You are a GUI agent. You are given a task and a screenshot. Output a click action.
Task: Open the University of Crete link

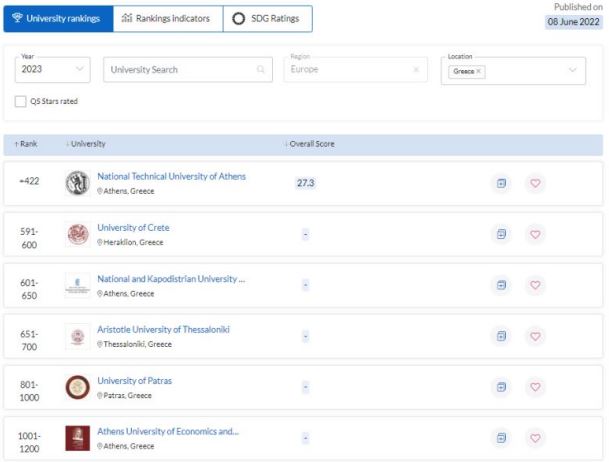click(133, 228)
